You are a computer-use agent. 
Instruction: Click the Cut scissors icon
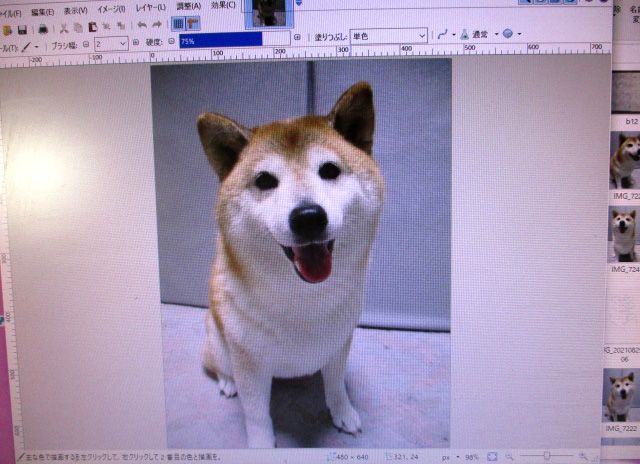(62, 26)
